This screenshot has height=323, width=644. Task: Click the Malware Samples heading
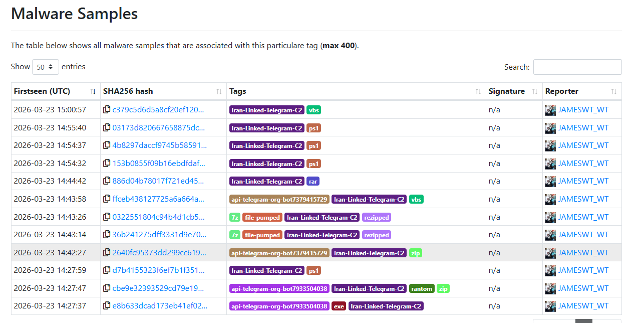point(75,14)
